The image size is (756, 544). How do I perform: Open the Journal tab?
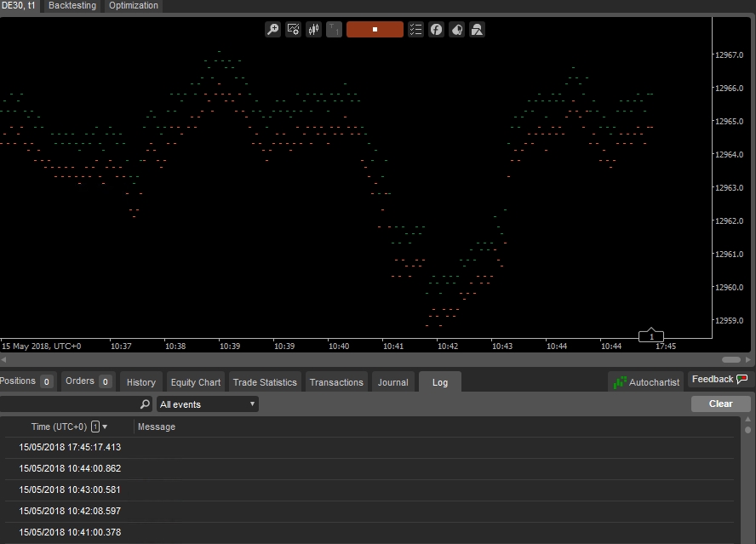click(392, 382)
